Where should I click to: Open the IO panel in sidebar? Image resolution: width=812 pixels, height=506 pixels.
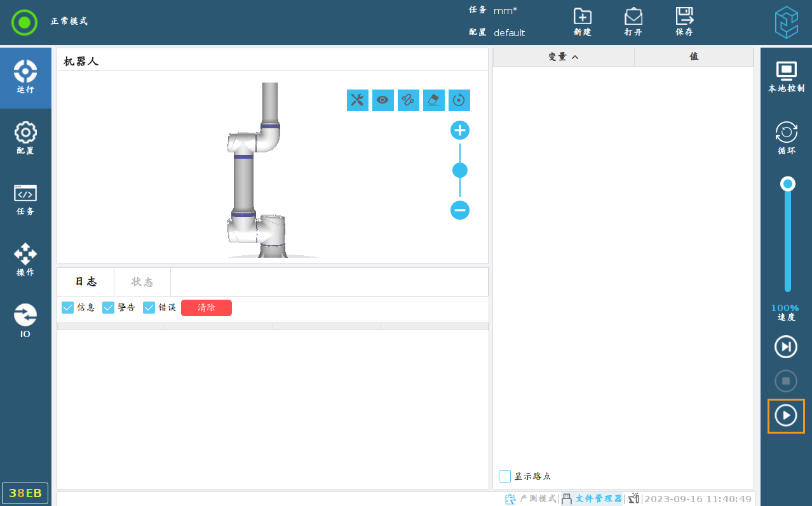click(x=25, y=321)
